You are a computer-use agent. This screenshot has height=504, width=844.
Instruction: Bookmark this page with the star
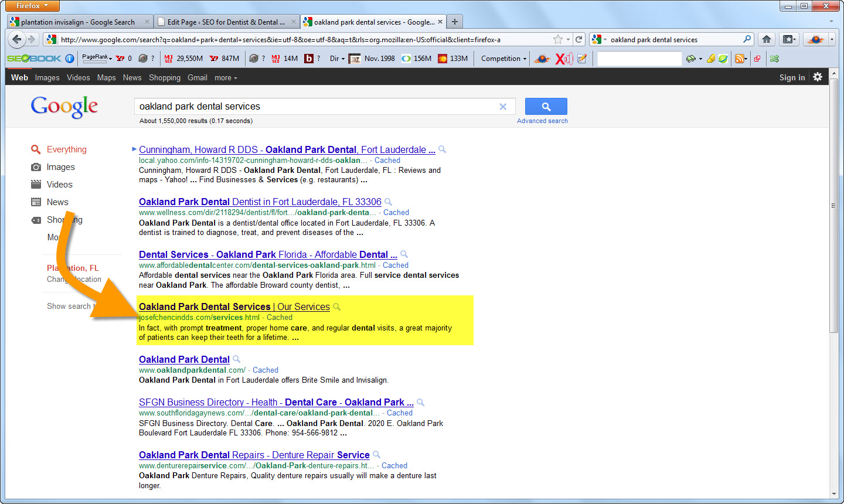pyautogui.click(x=557, y=39)
